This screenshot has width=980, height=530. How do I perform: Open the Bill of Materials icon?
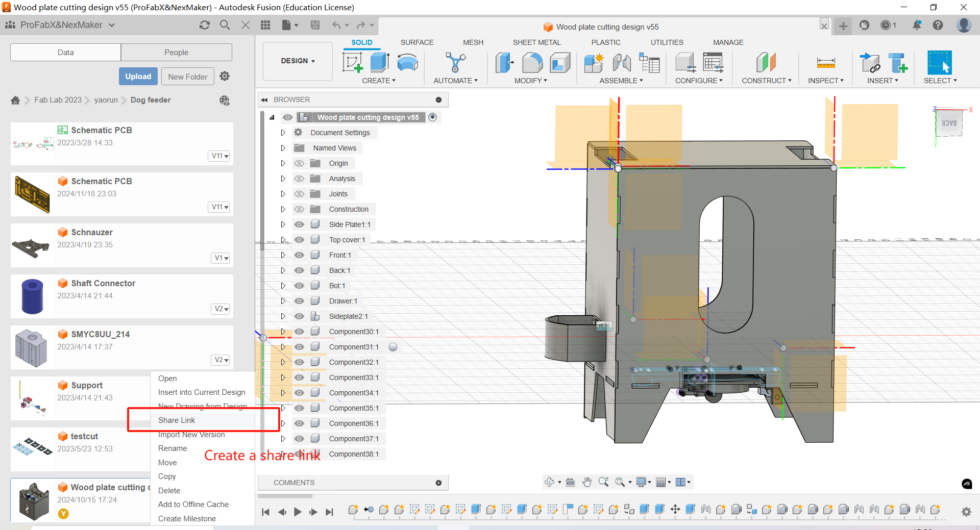tap(649, 63)
